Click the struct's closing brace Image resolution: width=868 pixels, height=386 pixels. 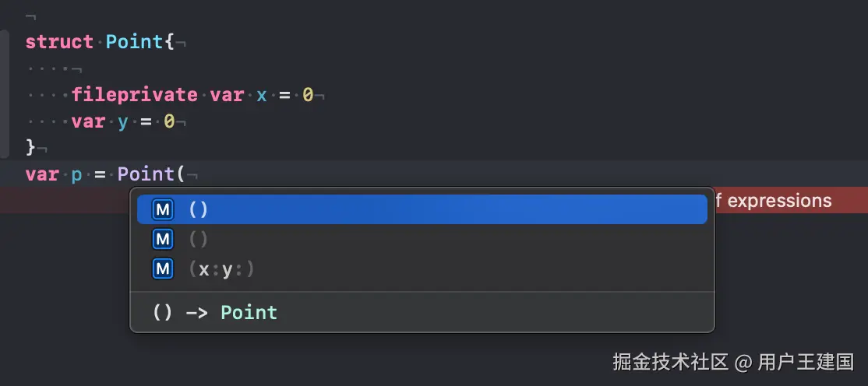(30, 146)
